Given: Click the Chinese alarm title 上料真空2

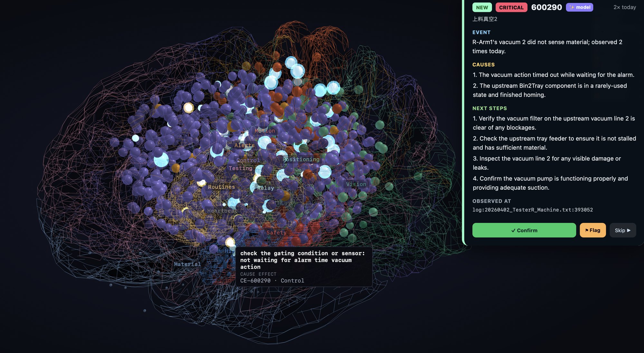Looking at the screenshot, I should pyautogui.click(x=485, y=19).
